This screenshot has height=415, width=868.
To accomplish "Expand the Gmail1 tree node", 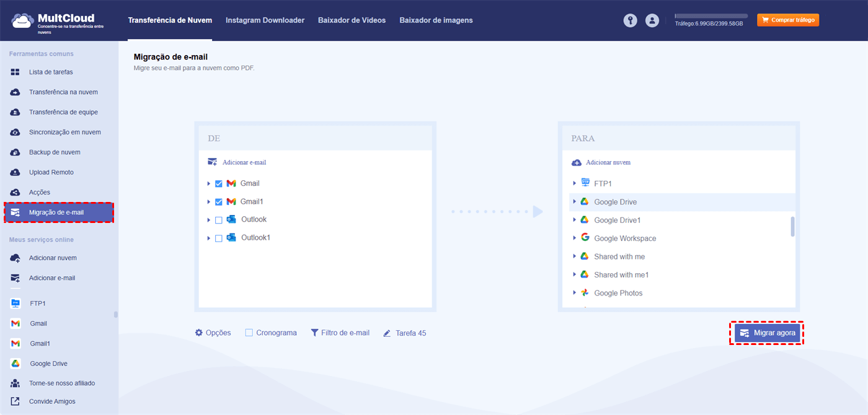I will (209, 202).
